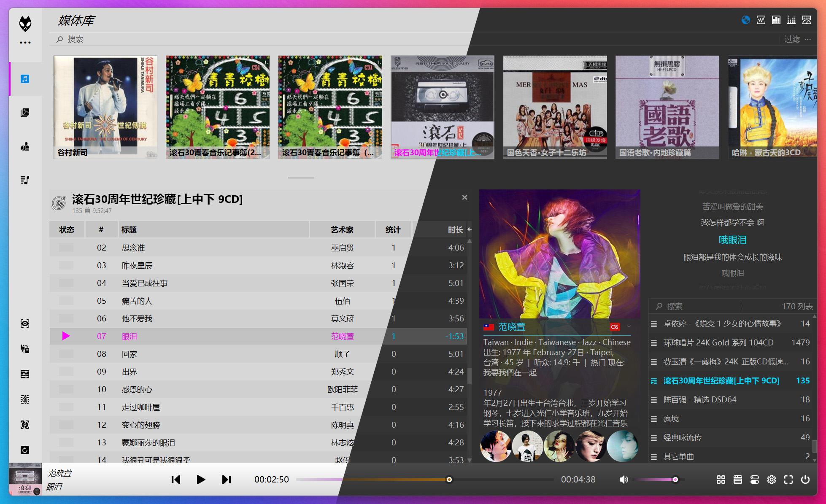826x504 pixels.
Task: Open the filter options three-dot menu
Action: click(807, 39)
